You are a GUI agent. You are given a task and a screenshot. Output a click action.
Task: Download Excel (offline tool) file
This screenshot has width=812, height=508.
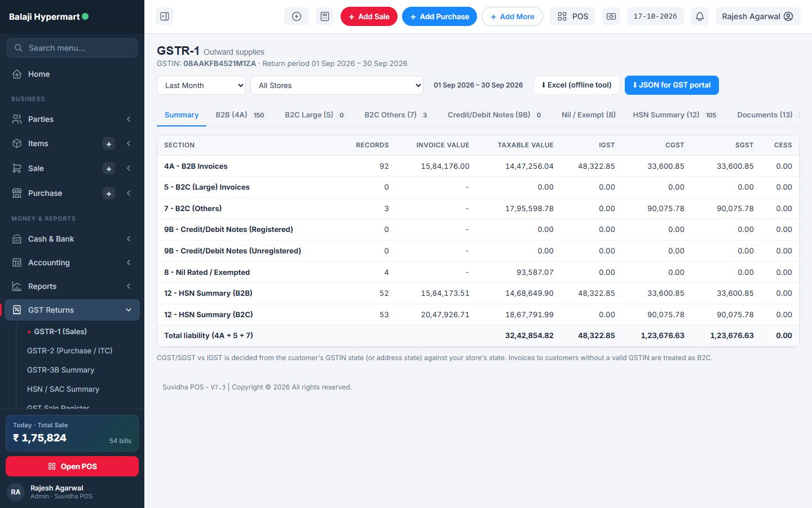coord(576,85)
